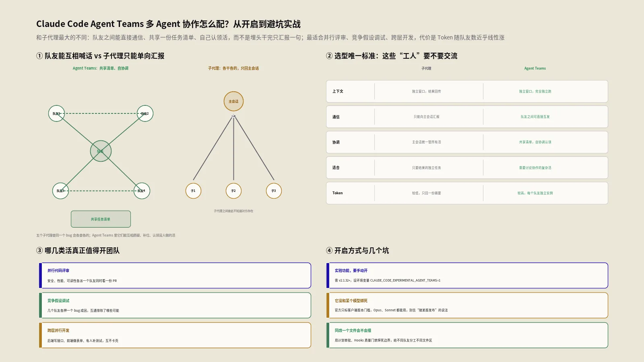Viewport: 644px width, 362px height.
Task: Click the 协调 row label
Action: (x=336, y=142)
